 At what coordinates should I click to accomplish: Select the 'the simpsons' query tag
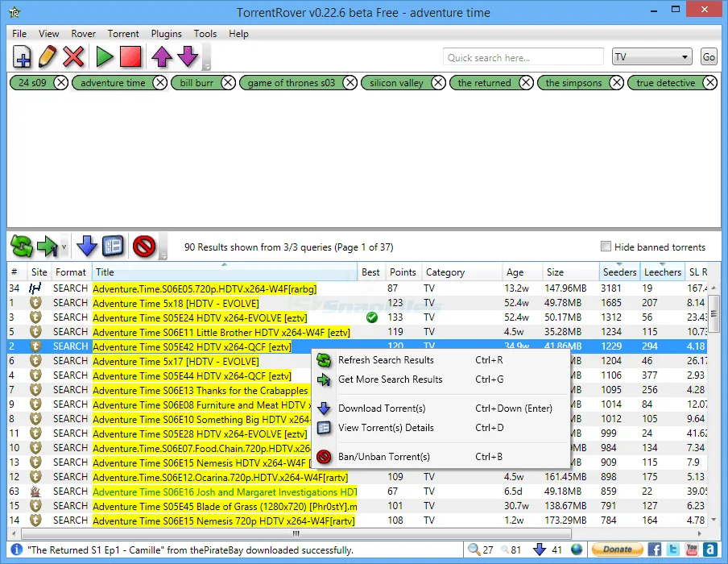[573, 83]
